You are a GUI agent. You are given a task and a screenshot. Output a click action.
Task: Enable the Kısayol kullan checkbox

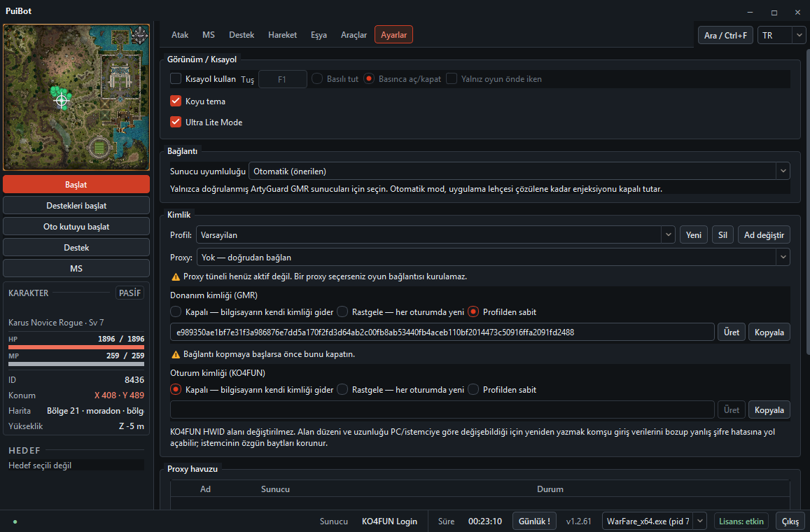tap(176, 79)
